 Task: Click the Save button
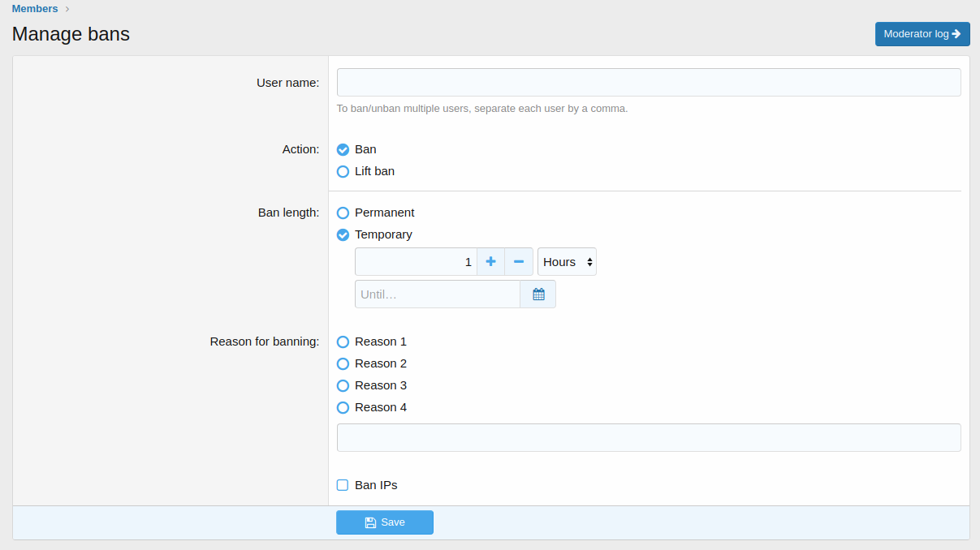click(385, 522)
